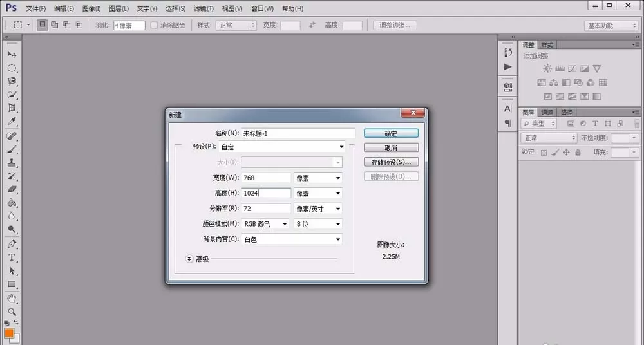Screen dimensions: 644x345
Task: Click the 确定 button
Action: click(x=391, y=133)
